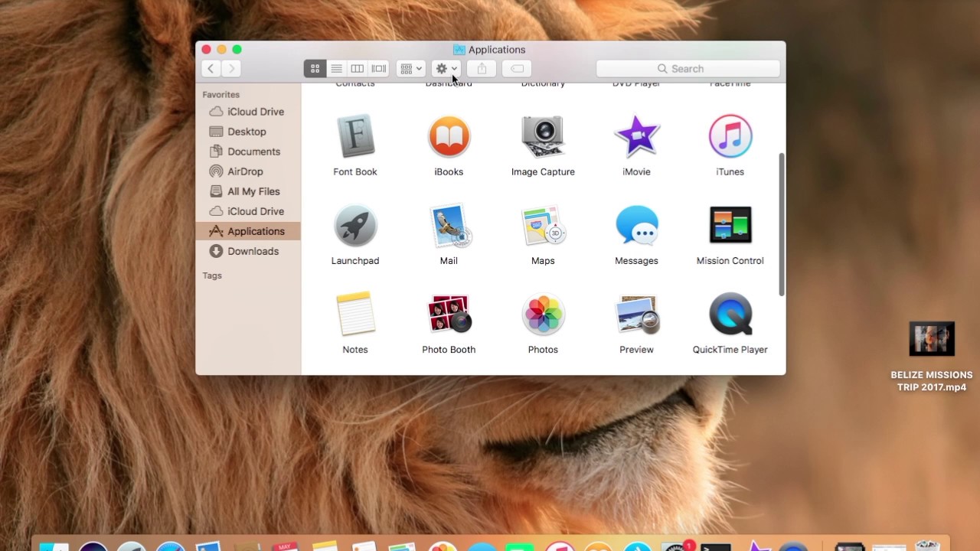The height and width of the screenshot is (551, 980).
Task: Open the Font Book app icon
Action: coord(355,136)
